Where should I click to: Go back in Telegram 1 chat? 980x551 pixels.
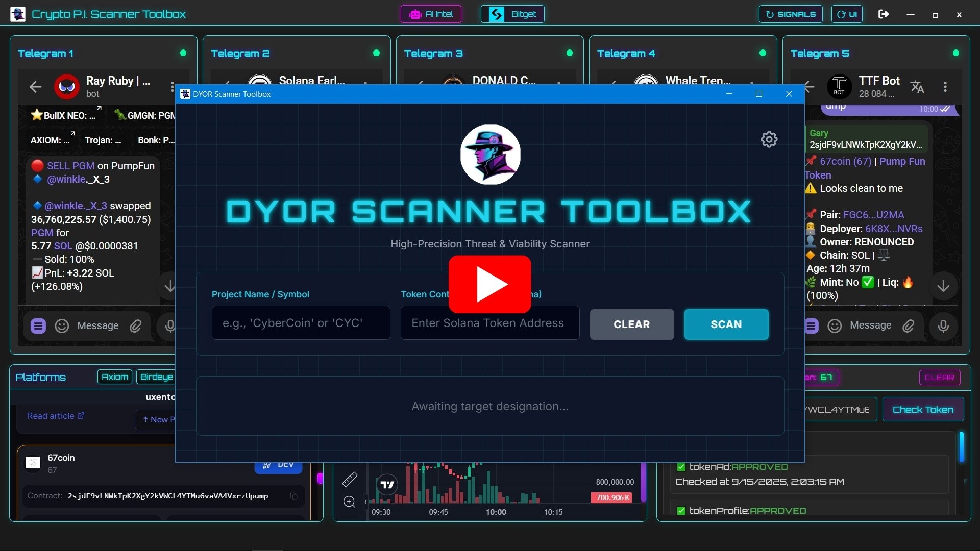(35, 87)
